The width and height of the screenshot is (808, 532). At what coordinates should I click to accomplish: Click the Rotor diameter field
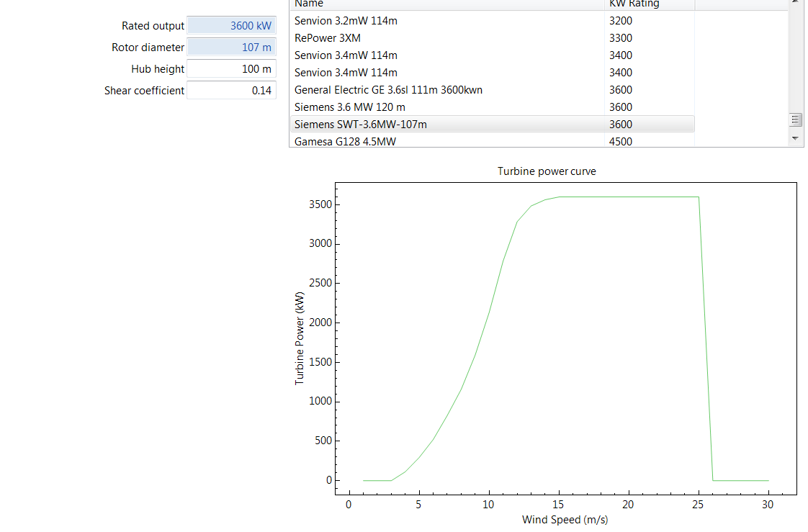coord(231,48)
